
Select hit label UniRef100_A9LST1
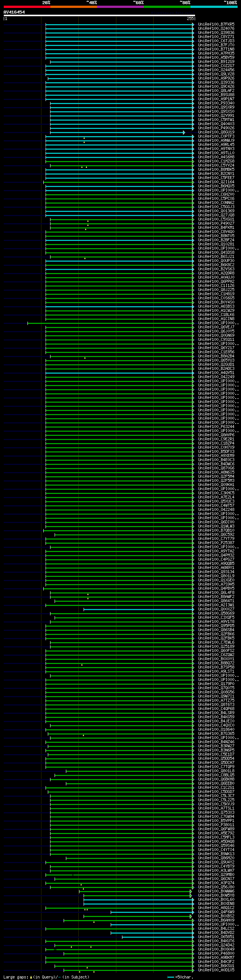(x=216, y=672)
